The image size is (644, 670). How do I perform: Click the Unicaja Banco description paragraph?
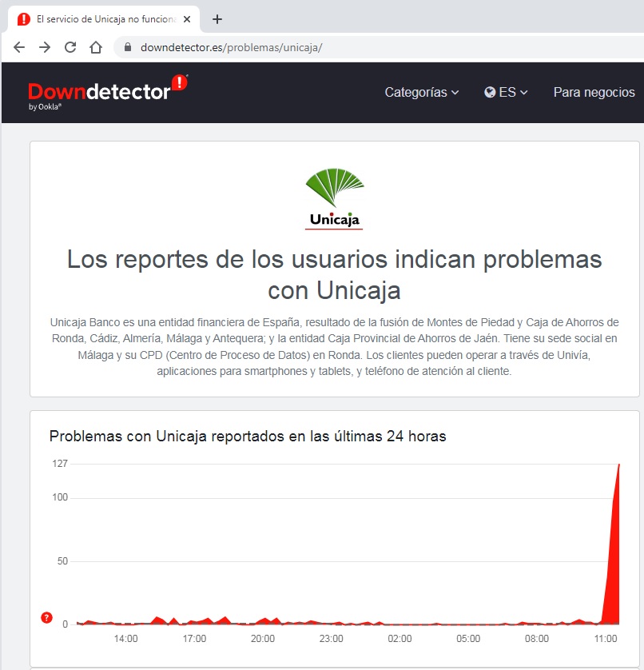click(x=334, y=346)
